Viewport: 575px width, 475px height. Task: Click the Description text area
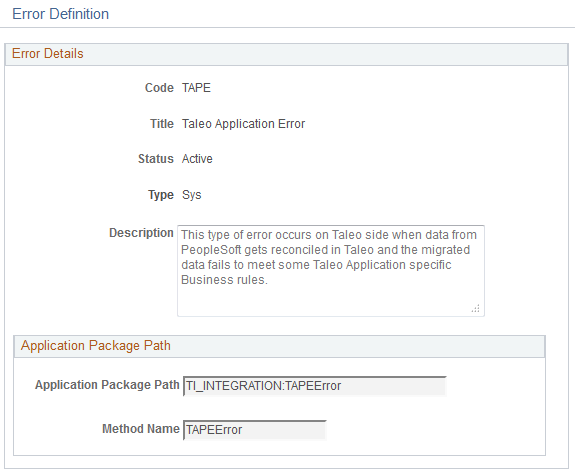coord(331,271)
